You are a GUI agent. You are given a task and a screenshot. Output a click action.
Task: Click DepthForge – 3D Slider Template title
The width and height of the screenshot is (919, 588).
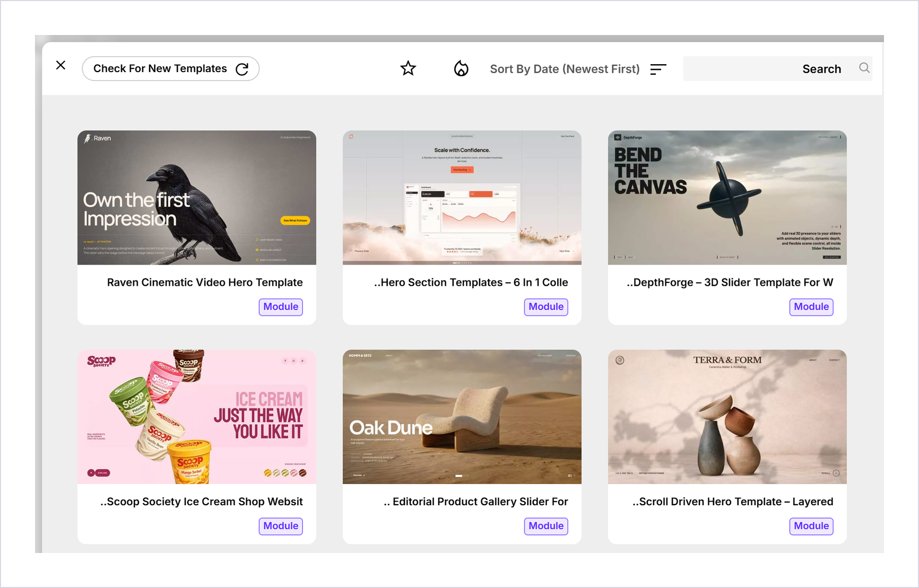click(730, 283)
